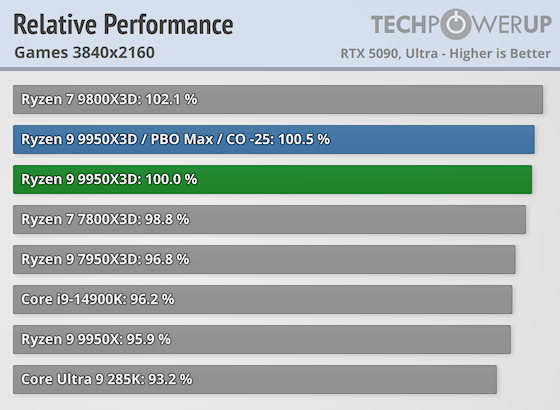Click the TechPowerUp power button logo icon
560x410 pixels.
point(459,24)
